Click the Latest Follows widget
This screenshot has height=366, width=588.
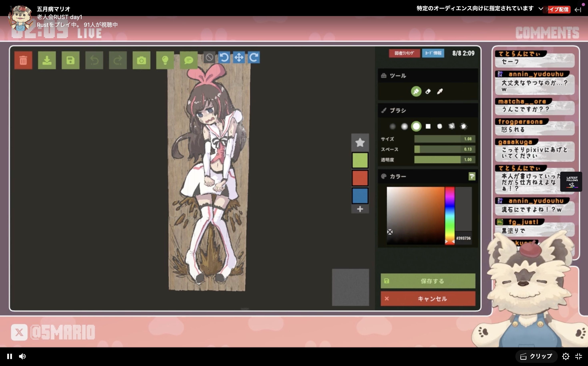[571, 181]
